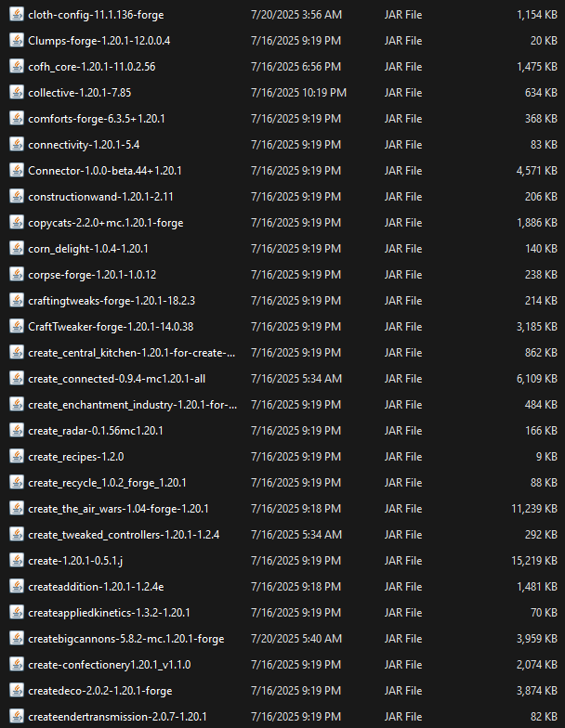Select the icon for createendertransmission-2.0.7-1.20.1
The width and height of the screenshot is (565, 728).
point(17,717)
